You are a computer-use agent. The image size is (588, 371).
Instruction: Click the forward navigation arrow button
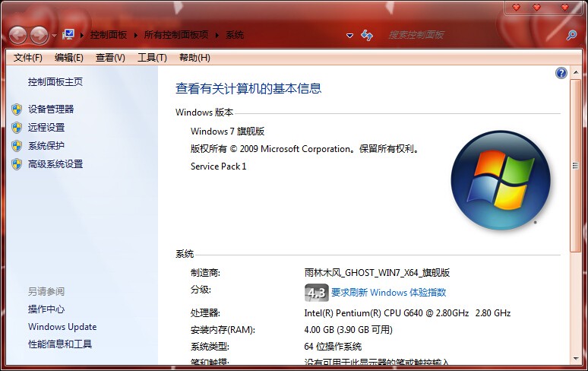[x=40, y=36]
